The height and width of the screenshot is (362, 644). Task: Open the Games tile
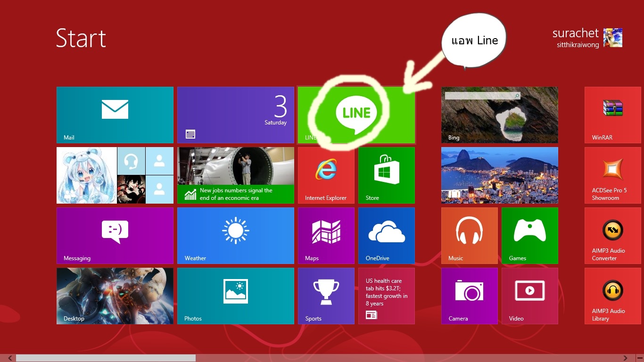pyautogui.click(x=530, y=236)
